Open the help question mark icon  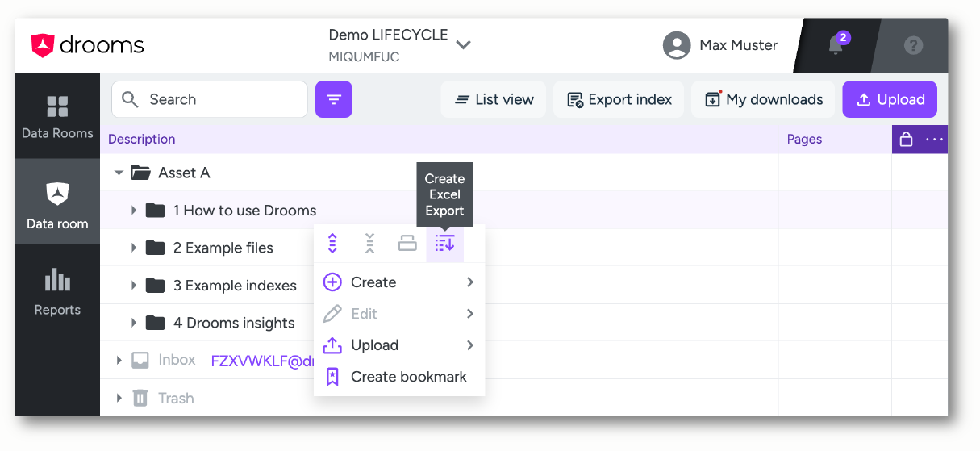913,45
